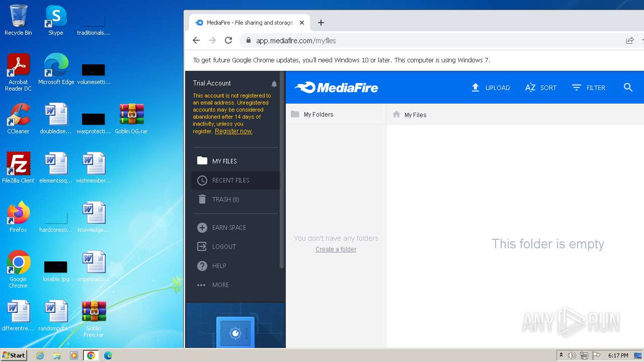Expand the MORE options in sidebar
This screenshot has width=644, height=362.
click(235, 285)
